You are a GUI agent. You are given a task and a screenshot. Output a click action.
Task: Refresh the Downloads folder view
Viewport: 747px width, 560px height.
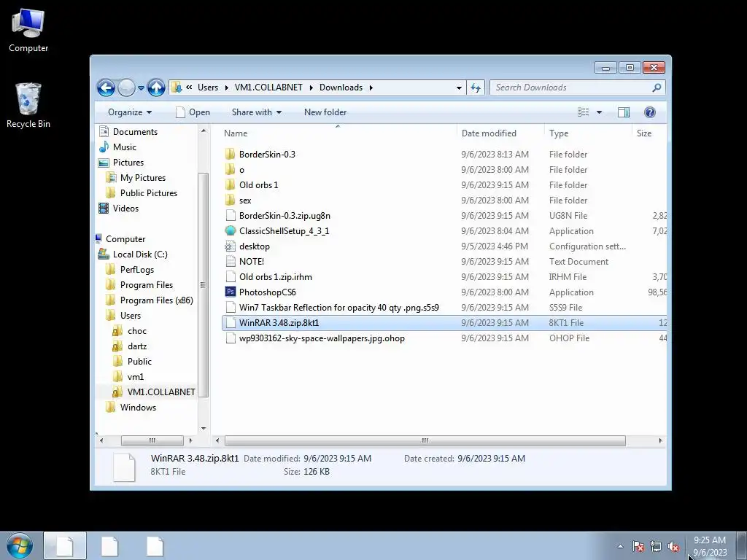[476, 87]
